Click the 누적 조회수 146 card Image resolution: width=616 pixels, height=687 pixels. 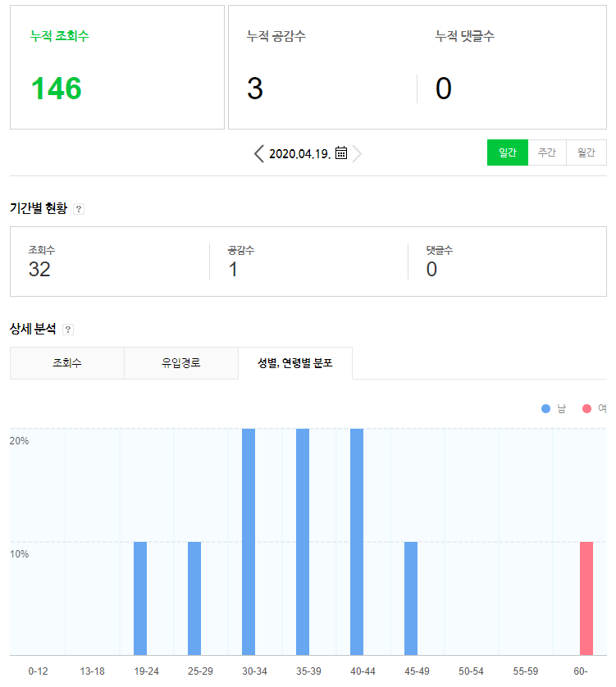tap(116, 67)
